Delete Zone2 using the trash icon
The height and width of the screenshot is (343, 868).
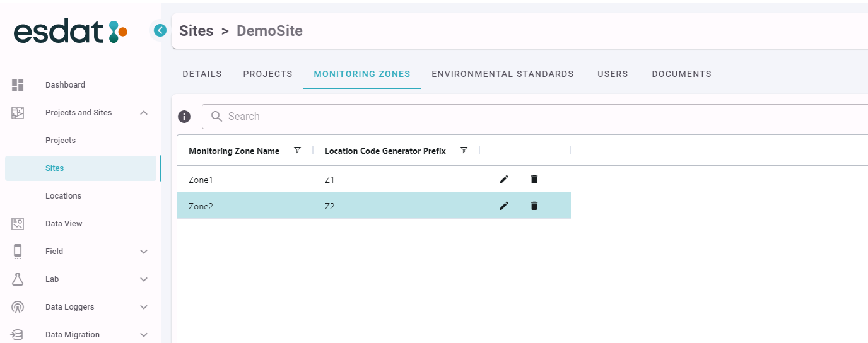tap(534, 206)
